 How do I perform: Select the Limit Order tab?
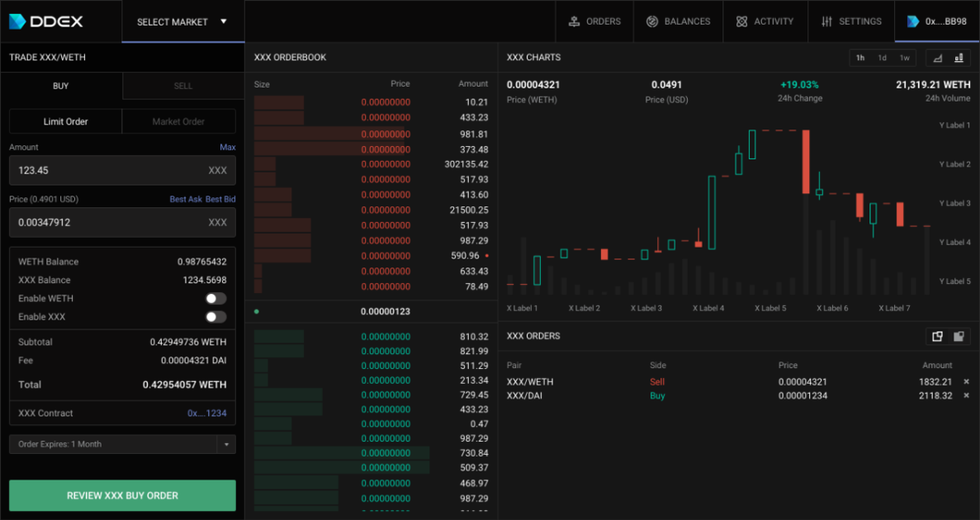[65, 121]
